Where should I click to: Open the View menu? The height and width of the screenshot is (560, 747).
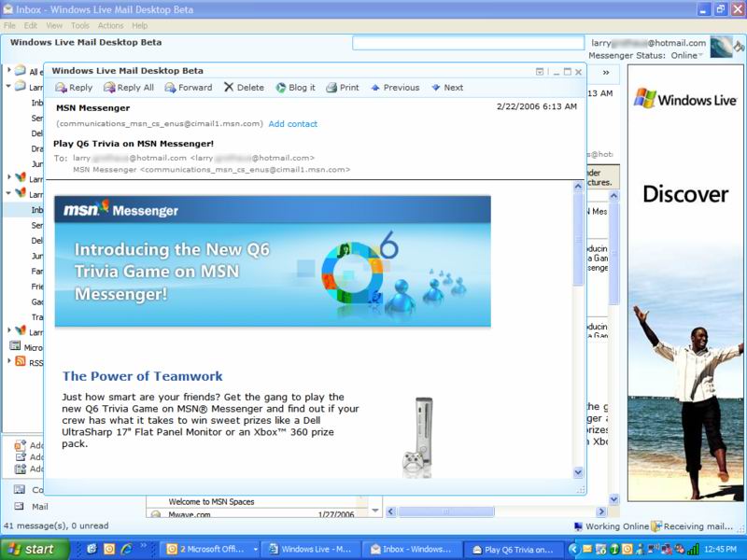[54, 26]
